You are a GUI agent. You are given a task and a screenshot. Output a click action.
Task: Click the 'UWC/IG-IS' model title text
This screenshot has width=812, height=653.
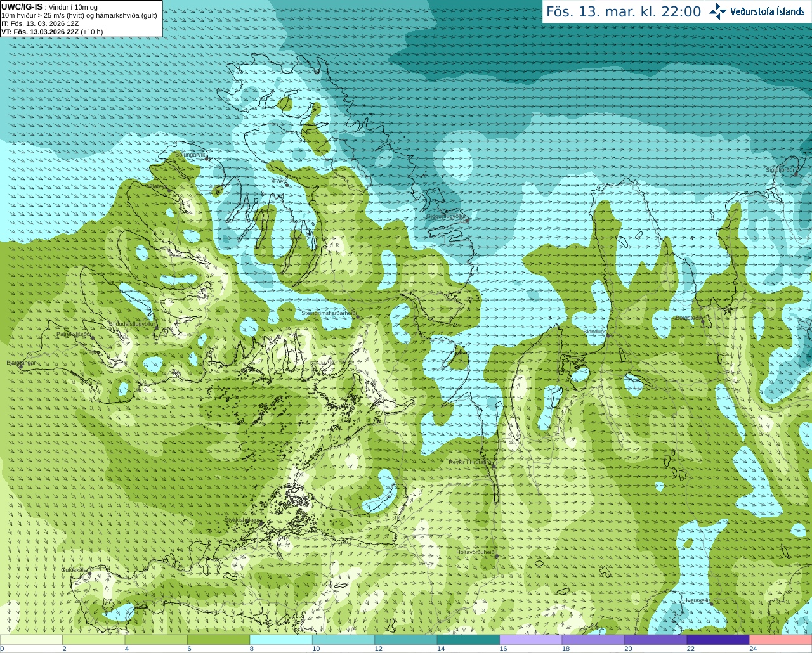click(x=22, y=7)
